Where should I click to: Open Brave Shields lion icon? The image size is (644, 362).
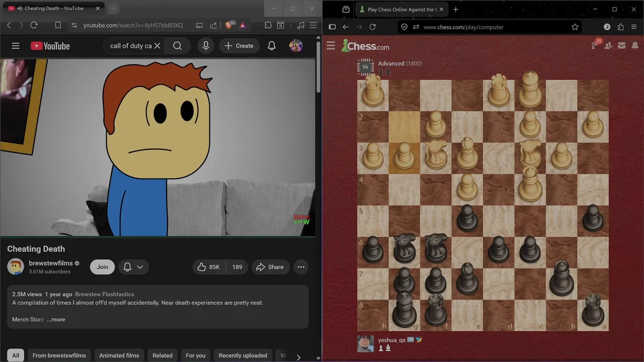click(229, 25)
